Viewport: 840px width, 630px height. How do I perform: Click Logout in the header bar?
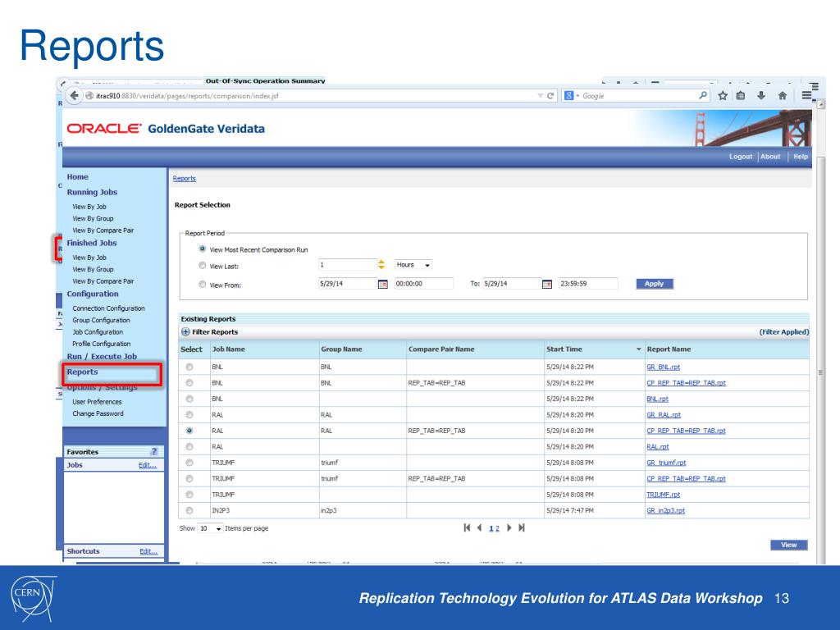(741, 157)
